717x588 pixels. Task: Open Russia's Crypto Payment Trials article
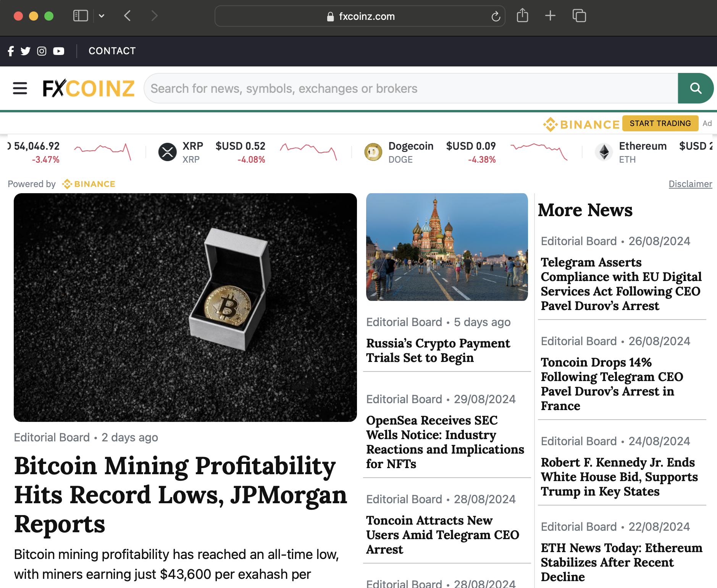pos(438,350)
